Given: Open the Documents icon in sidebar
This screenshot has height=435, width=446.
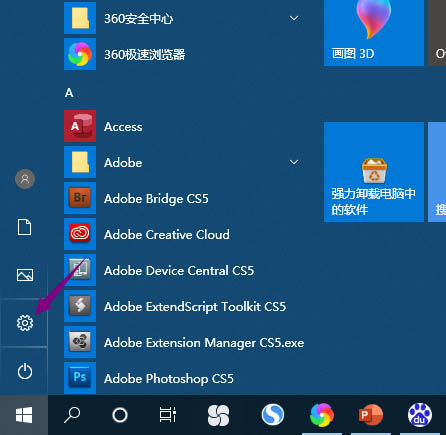Looking at the screenshot, I should (25, 227).
